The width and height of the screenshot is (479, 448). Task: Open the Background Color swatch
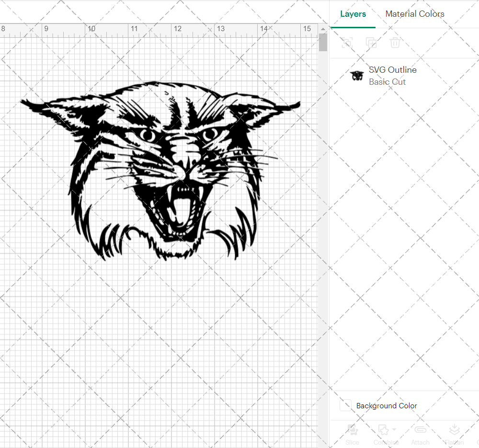tap(345, 405)
